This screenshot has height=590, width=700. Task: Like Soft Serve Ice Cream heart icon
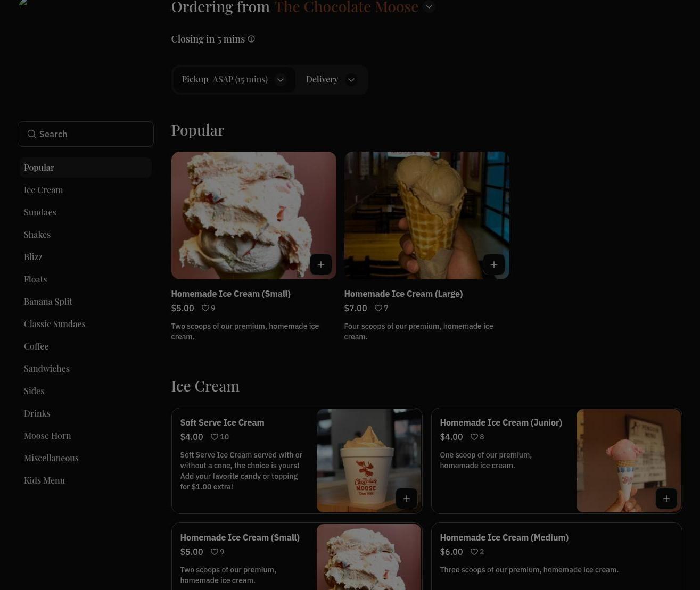[x=214, y=437]
